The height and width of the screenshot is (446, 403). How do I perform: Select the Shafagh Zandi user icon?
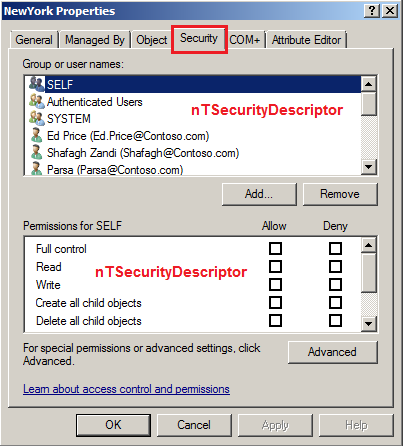click(x=36, y=153)
